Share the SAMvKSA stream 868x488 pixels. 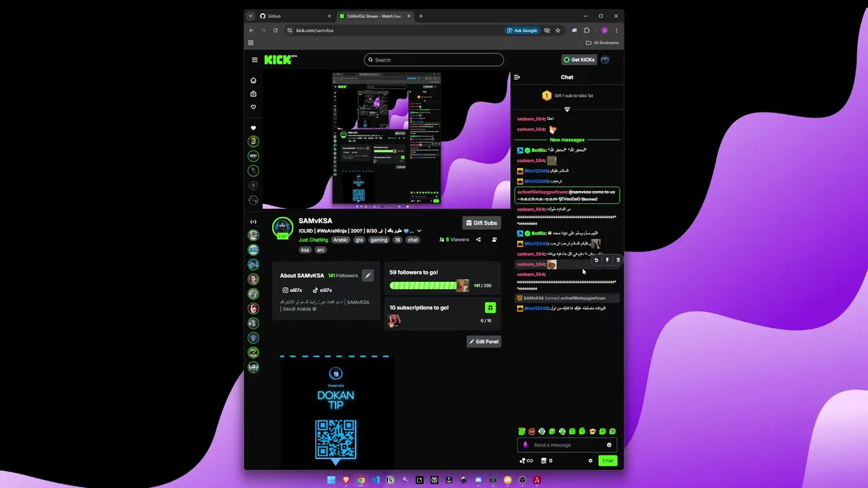(478, 239)
